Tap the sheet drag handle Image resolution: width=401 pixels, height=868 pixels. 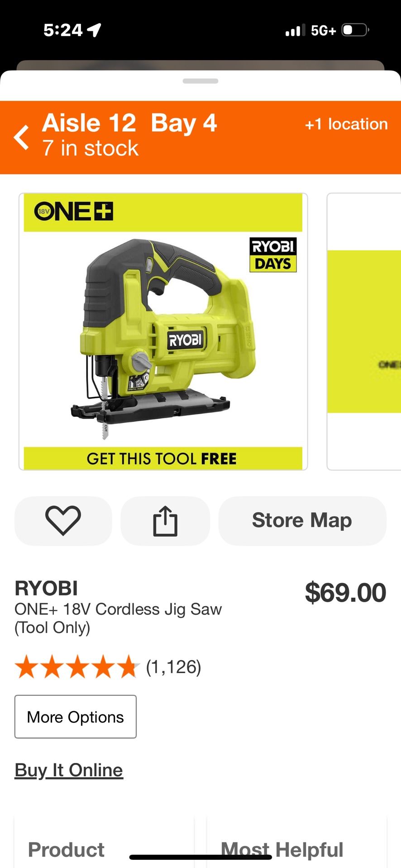(200, 81)
